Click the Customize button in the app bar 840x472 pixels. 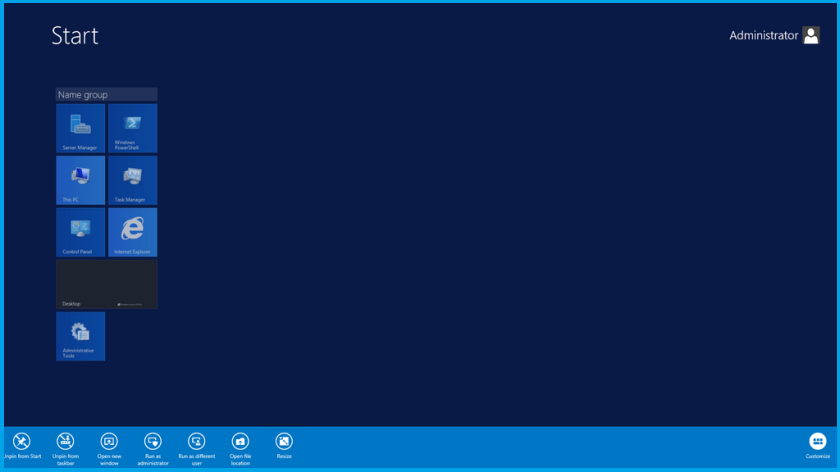tap(818, 446)
